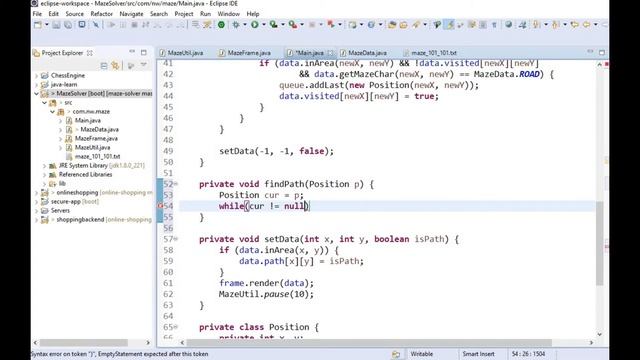Minimize the editor area
Screen dimensions: 640x360
(x=590, y=52)
